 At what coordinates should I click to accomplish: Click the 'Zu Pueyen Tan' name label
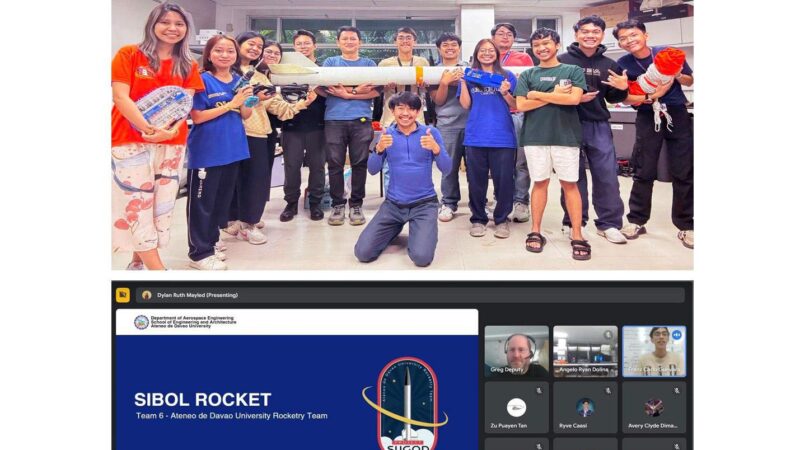pyautogui.click(x=508, y=426)
